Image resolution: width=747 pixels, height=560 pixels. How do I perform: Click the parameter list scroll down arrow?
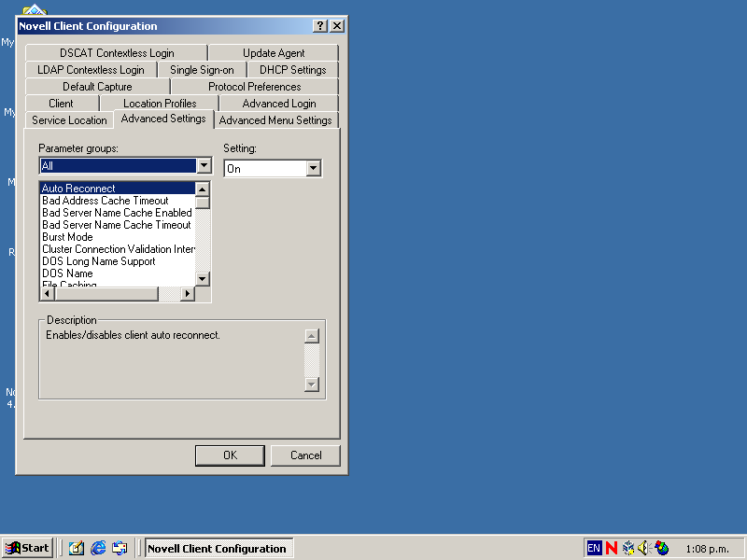pyautogui.click(x=203, y=279)
